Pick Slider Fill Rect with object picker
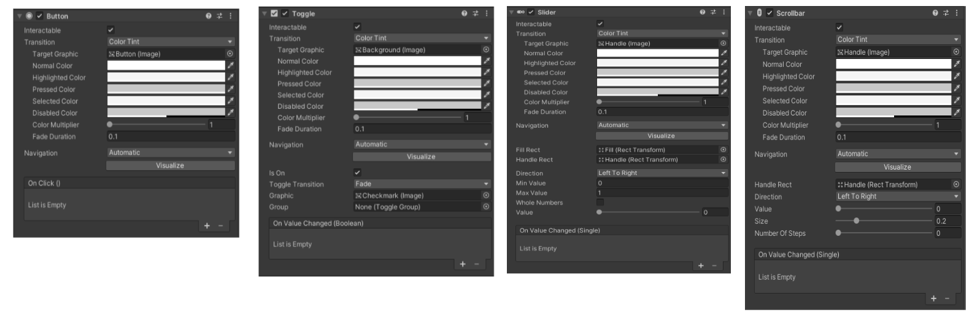 (x=723, y=150)
